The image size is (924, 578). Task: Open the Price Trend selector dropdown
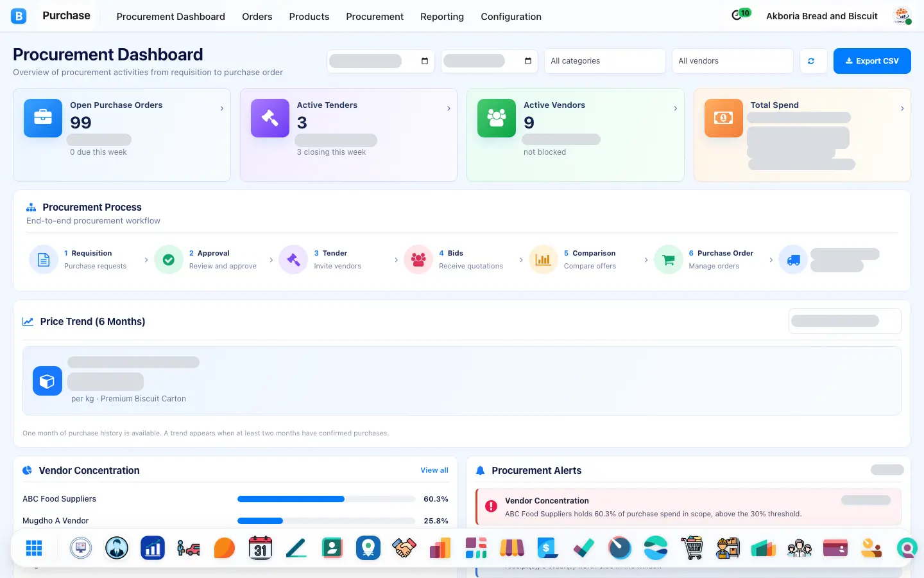pos(844,321)
